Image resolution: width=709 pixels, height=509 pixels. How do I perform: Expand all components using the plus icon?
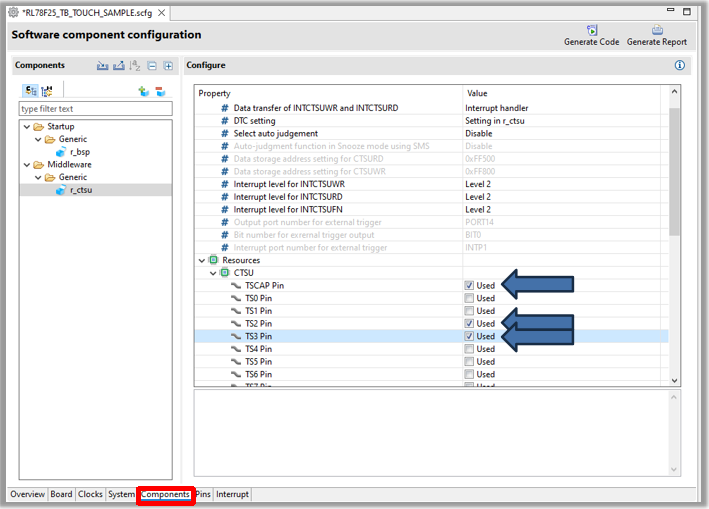pos(168,66)
